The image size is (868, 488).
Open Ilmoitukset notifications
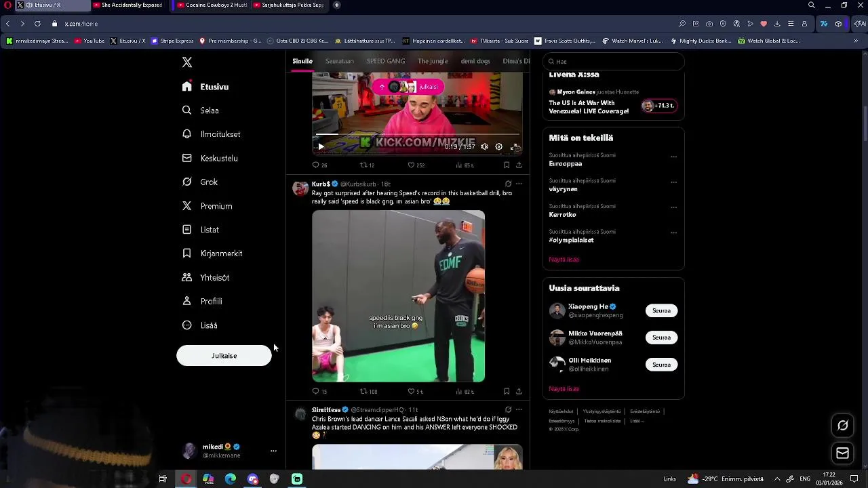pos(211,134)
